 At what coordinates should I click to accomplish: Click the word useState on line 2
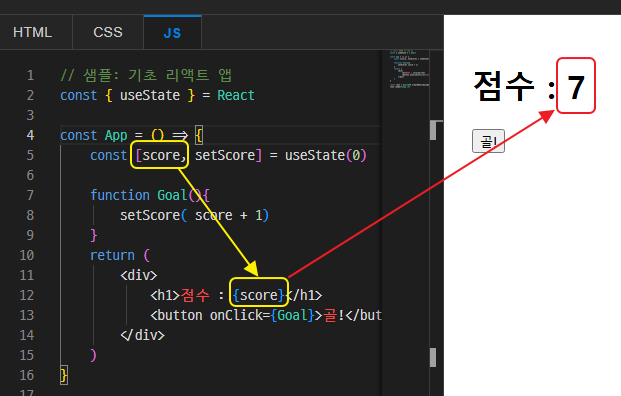pyautogui.click(x=150, y=95)
